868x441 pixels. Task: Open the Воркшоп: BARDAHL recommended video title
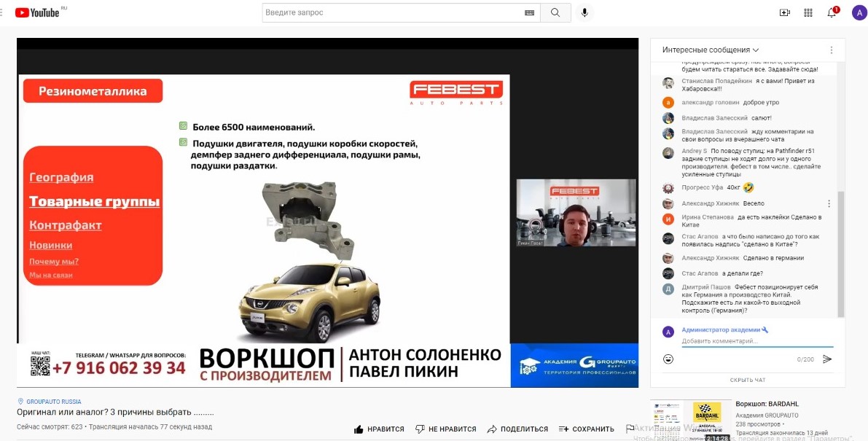point(767,404)
